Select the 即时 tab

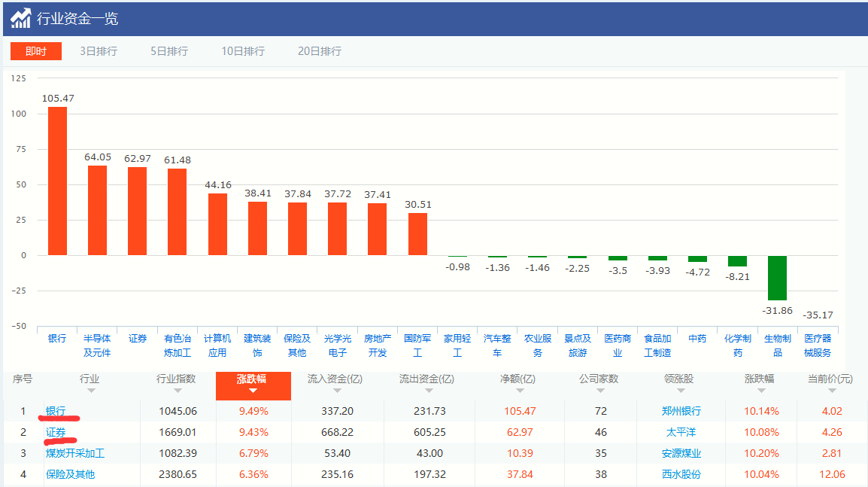pos(36,51)
